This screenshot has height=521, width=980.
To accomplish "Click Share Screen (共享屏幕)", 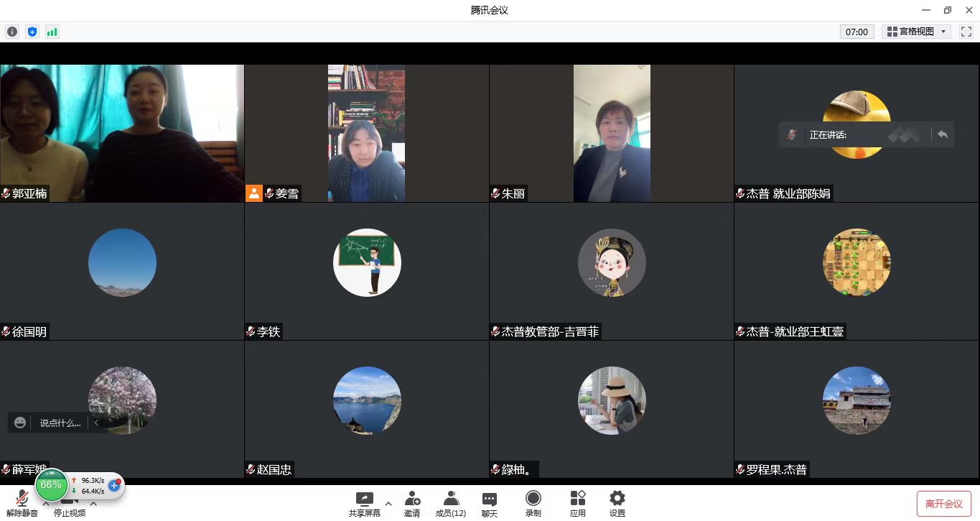I will point(365,503).
